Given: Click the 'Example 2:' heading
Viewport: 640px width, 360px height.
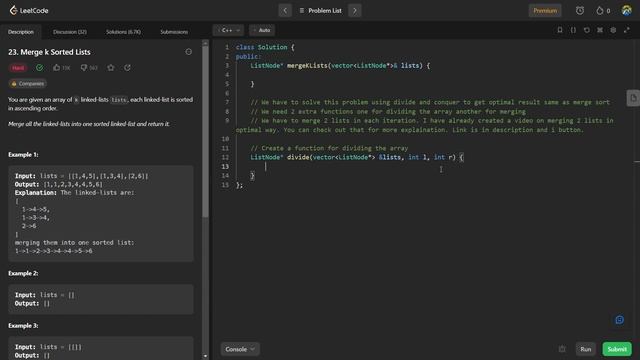Looking at the screenshot, I should point(23,273).
